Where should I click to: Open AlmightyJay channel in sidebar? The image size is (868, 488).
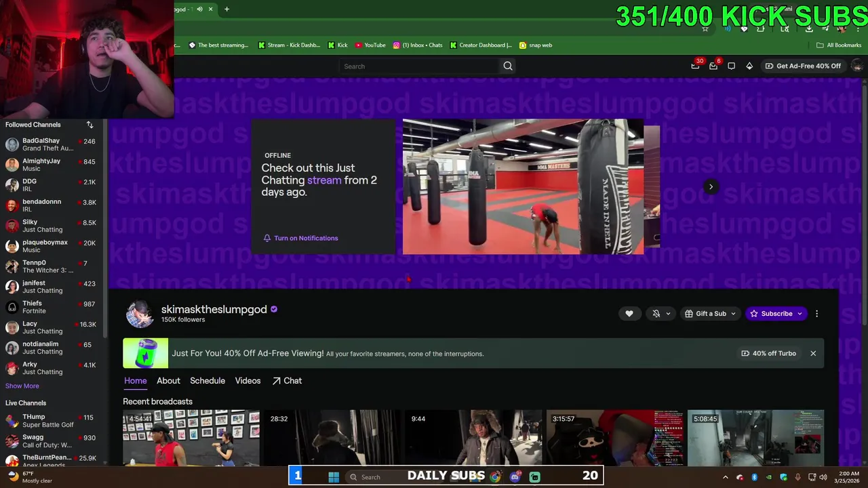(x=52, y=165)
